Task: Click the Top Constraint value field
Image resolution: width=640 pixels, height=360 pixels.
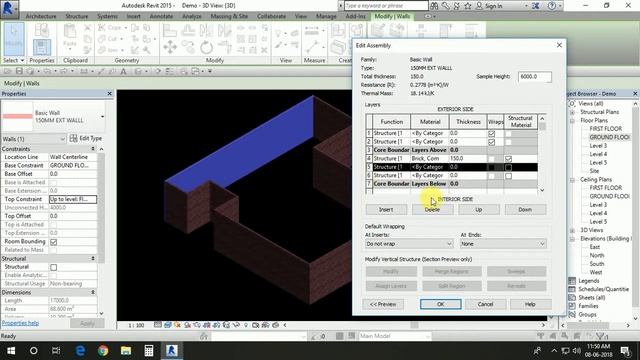Action: (73, 199)
